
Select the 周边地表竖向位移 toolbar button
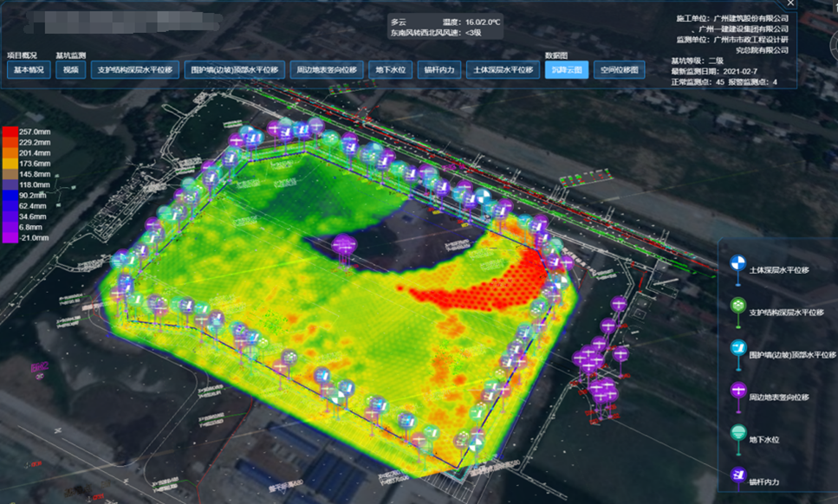pos(326,70)
